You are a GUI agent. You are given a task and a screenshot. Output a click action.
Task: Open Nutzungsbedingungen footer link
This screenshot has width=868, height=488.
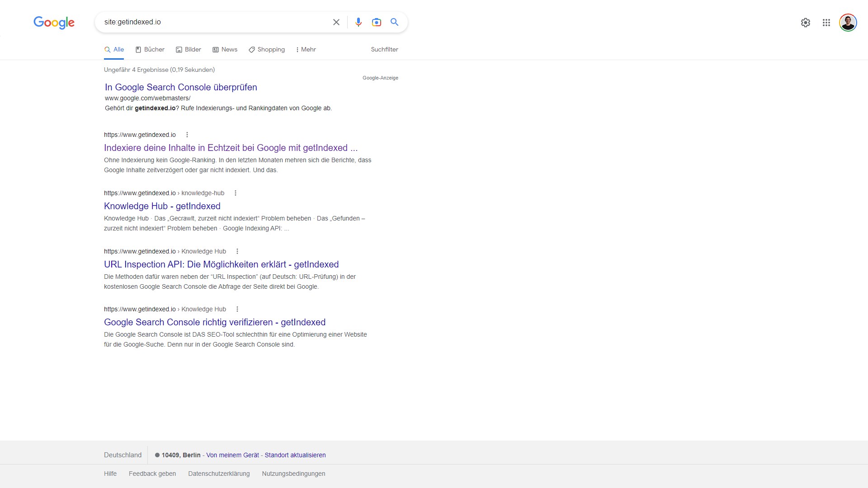(x=293, y=474)
